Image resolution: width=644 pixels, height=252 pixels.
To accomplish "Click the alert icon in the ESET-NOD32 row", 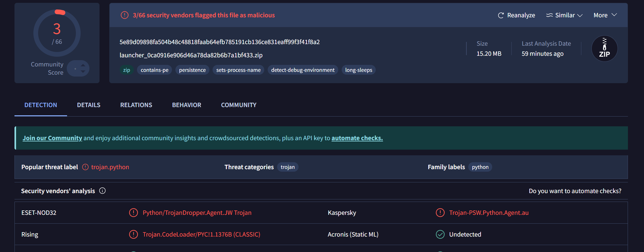I will click(x=134, y=213).
